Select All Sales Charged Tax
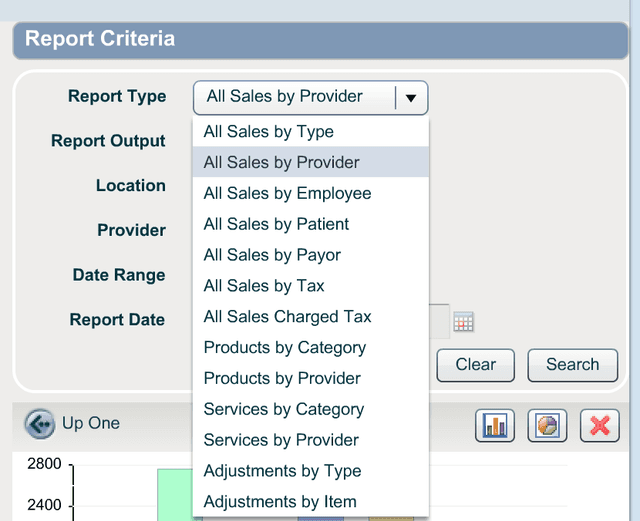The height and width of the screenshot is (521, 640). coord(311,316)
